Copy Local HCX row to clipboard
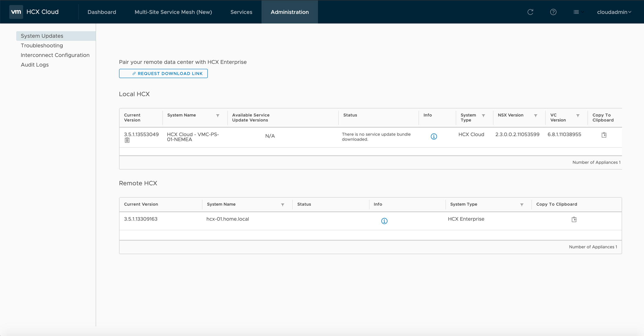The image size is (644, 336). point(604,135)
